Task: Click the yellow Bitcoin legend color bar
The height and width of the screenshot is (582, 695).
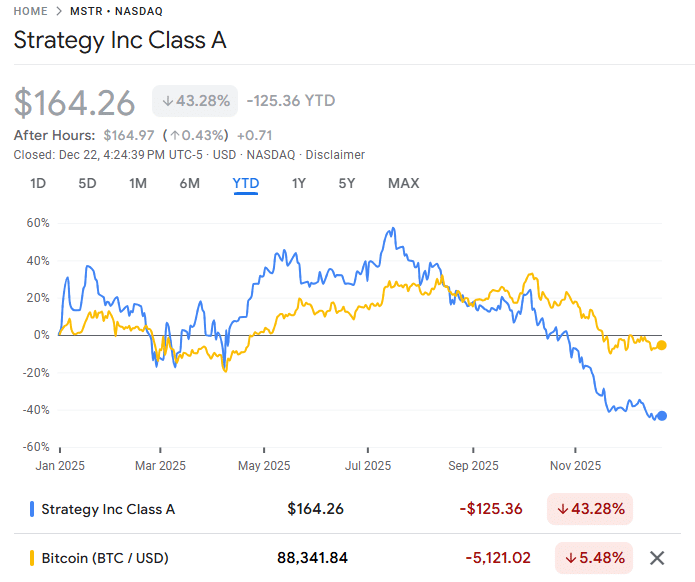Action: (x=33, y=558)
